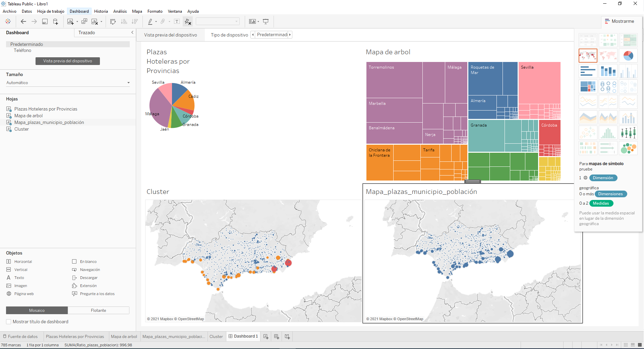Switch device layout to Teléfono

coord(22,50)
